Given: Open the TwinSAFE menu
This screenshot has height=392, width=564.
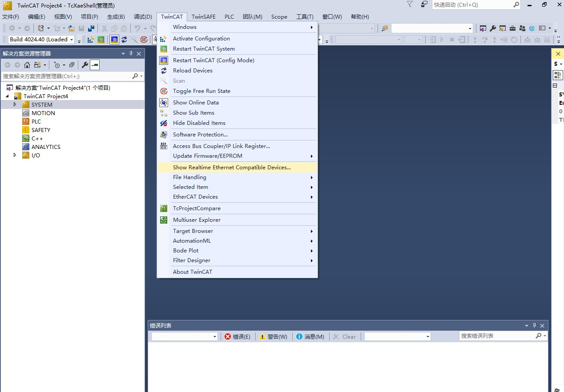Looking at the screenshot, I should pos(204,17).
